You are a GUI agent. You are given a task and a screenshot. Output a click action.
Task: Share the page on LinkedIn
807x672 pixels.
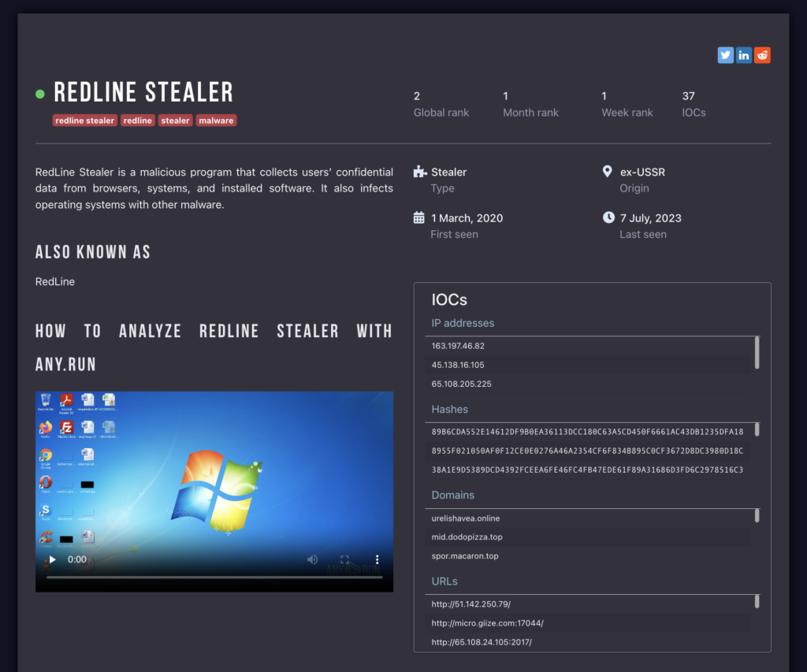(x=744, y=55)
